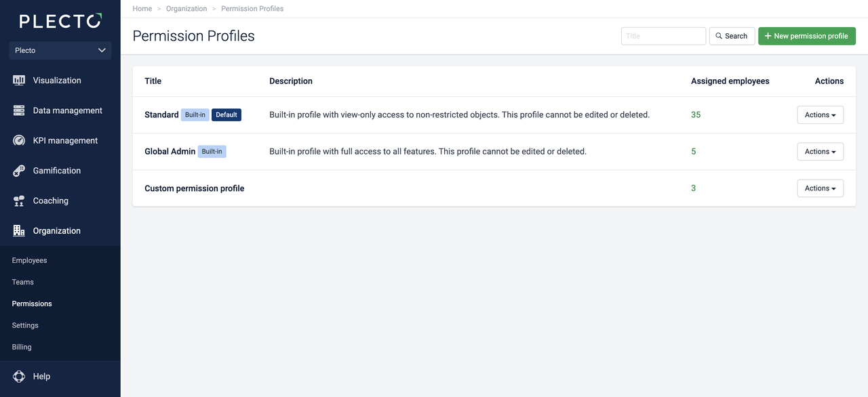Click the Coaching icon
This screenshot has width=868, height=397.
(19, 201)
